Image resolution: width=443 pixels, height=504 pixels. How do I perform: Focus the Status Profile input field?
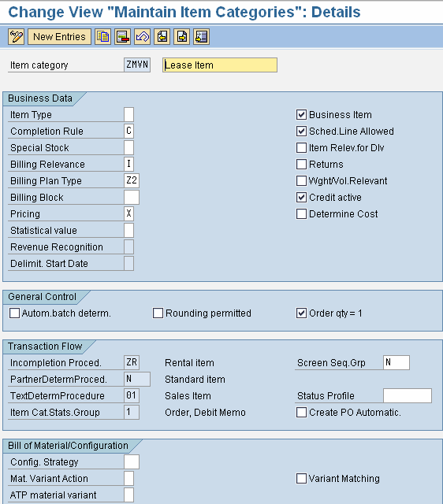(x=408, y=395)
